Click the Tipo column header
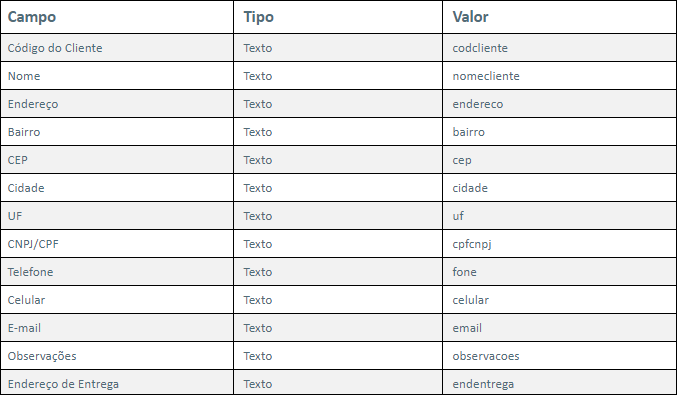 tap(338, 17)
